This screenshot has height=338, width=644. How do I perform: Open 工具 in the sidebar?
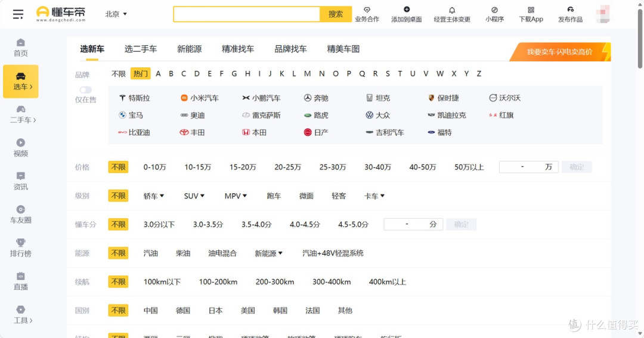click(x=22, y=315)
